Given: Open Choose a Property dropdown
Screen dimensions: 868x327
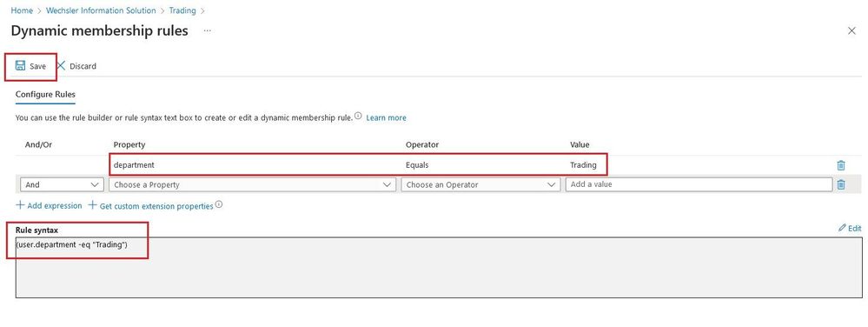Looking at the screenshot, I should (x=253, y=184).
